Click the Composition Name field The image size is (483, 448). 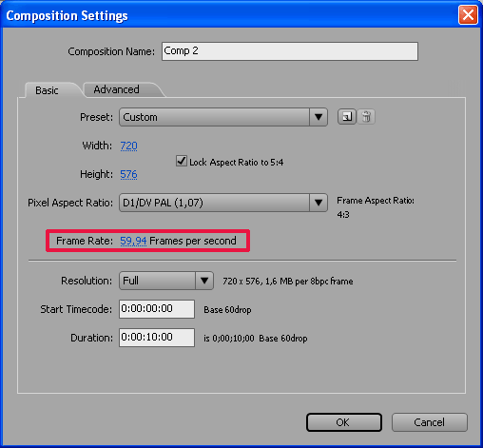click(x=290, y=51)
